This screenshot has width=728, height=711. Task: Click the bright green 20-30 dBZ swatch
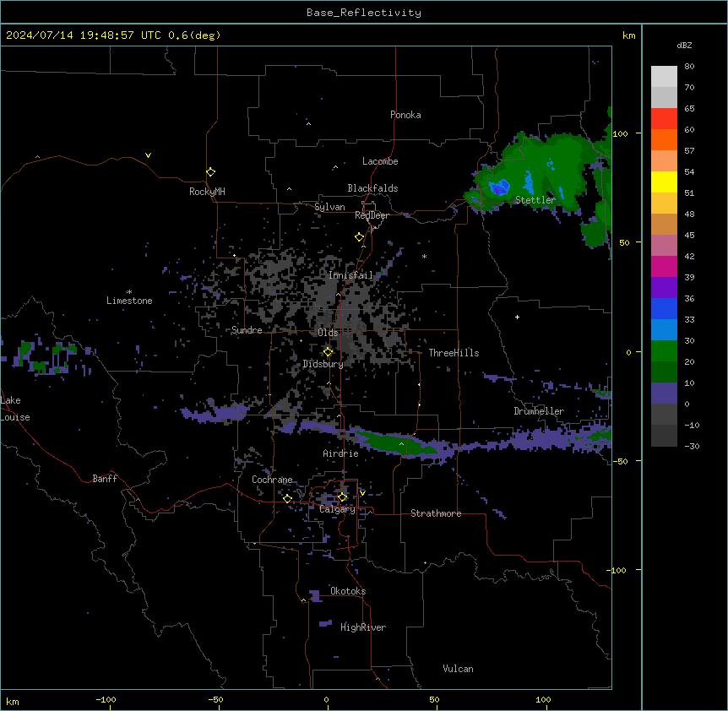tap(664, 351)
